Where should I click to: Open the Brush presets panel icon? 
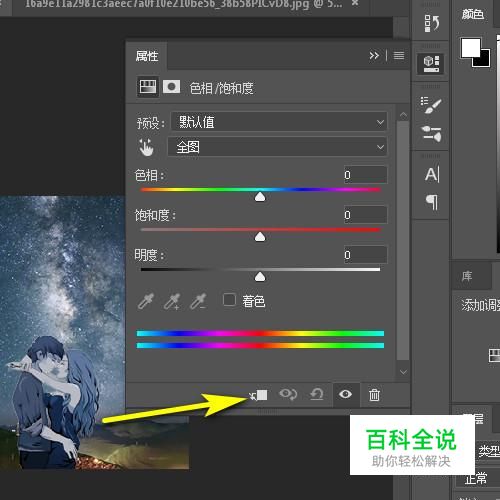pos(431,134)
